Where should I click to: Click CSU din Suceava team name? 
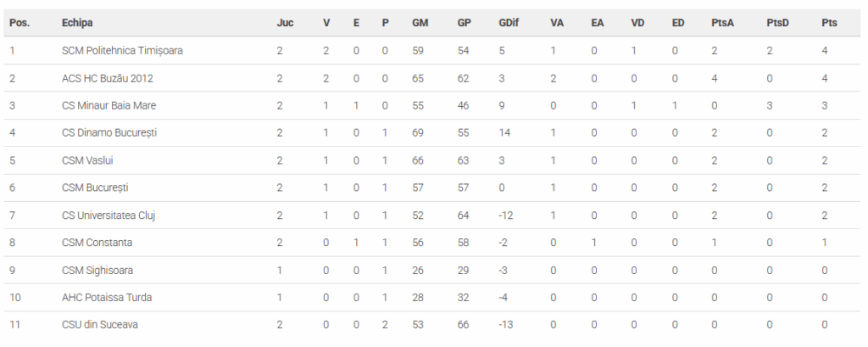point(100,325)
